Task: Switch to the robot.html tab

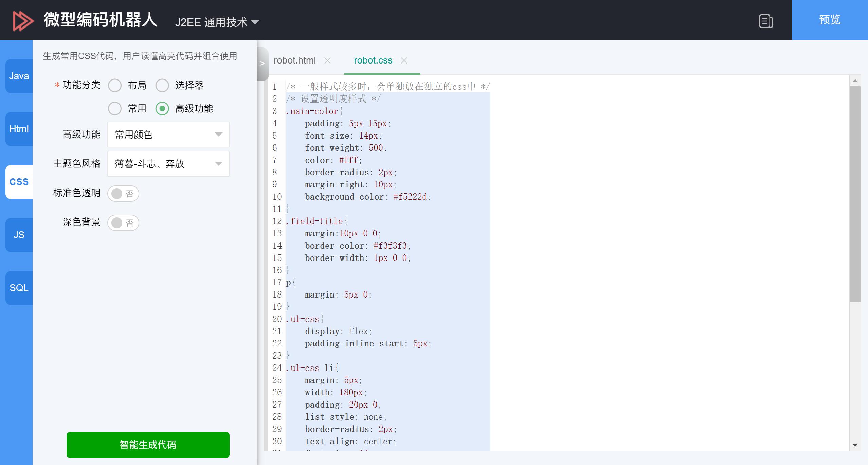Action: tap(294, 60)
